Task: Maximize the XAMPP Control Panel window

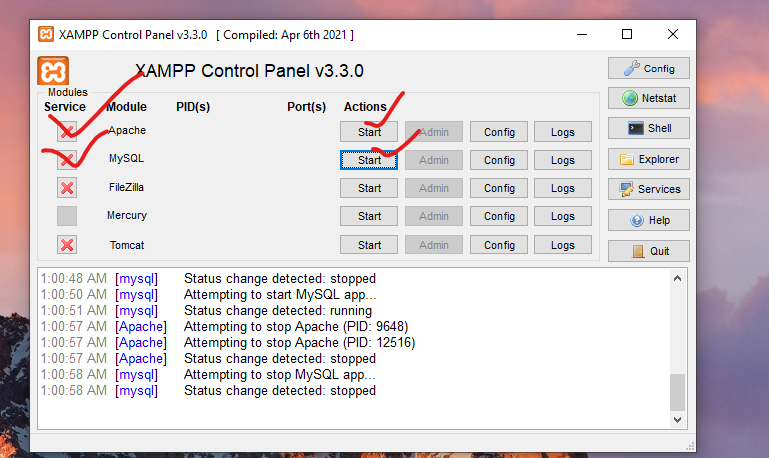Action: (627, 34)
